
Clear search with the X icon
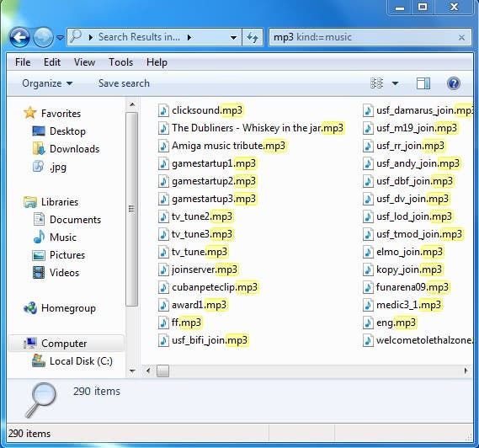point(461,38)
